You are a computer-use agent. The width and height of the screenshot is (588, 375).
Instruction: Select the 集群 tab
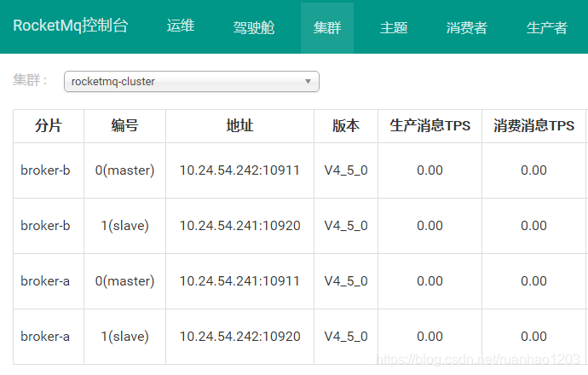327,28
